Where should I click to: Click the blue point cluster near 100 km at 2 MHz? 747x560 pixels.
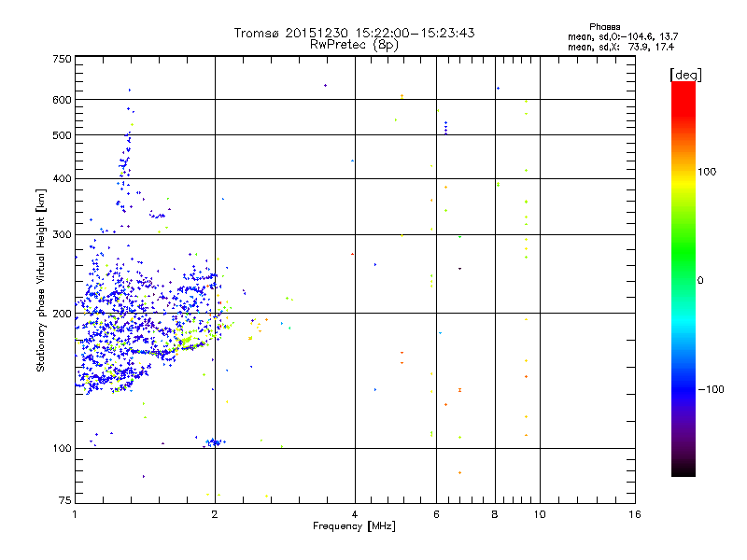click(216, 442)
